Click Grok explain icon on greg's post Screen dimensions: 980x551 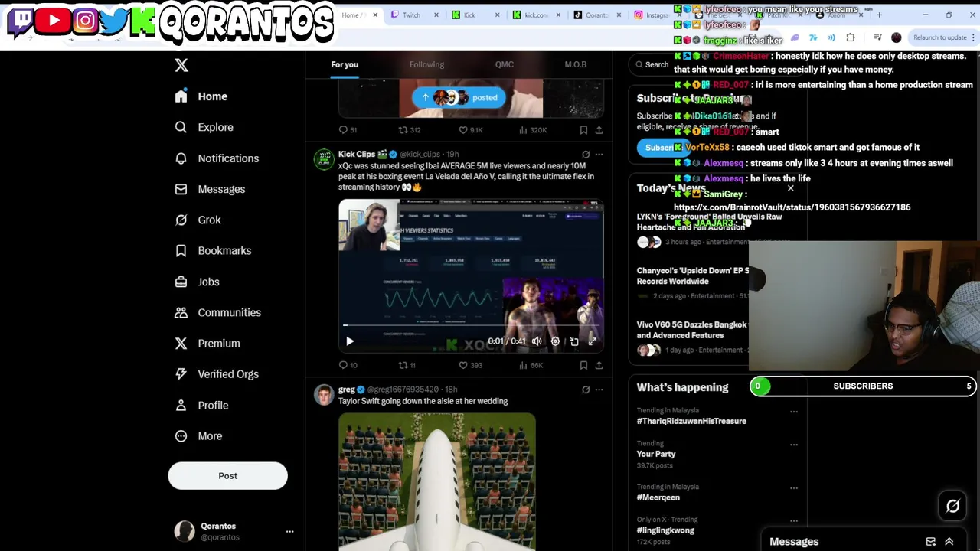[586, 390]
